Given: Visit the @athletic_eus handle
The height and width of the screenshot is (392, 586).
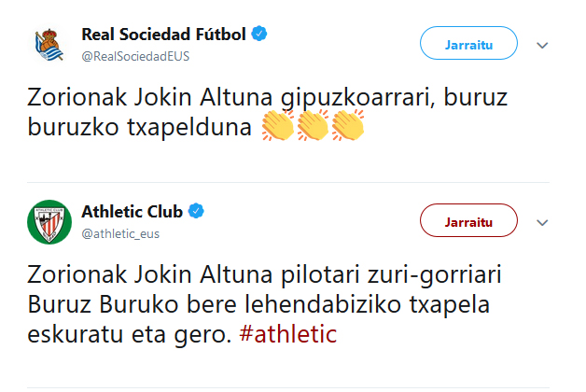Looking at the screenshot, I should click(x=120, y=232).
